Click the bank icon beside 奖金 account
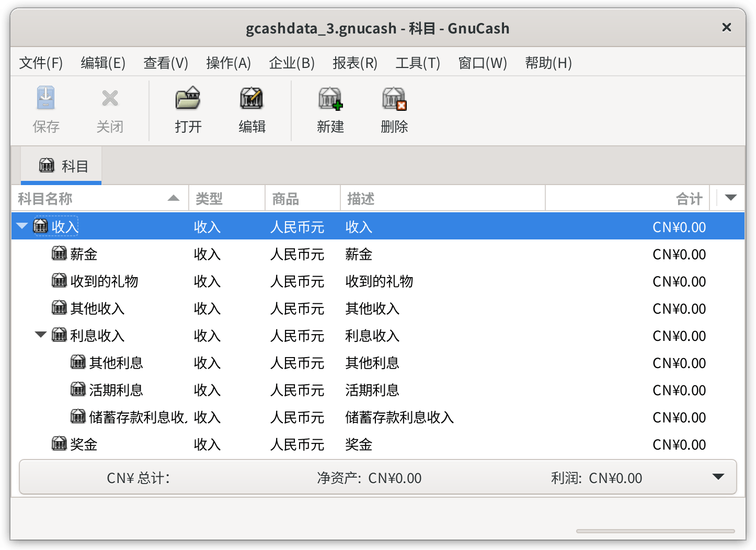Image resolution: width=756 pixels, height=550 pixels. point(59,444)
